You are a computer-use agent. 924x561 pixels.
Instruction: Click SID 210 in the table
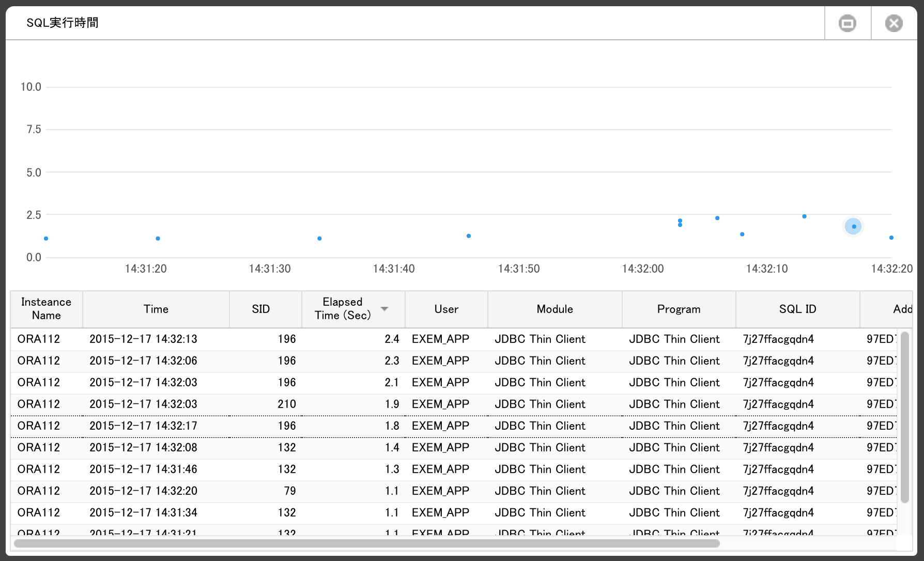(x=287, y=404)
